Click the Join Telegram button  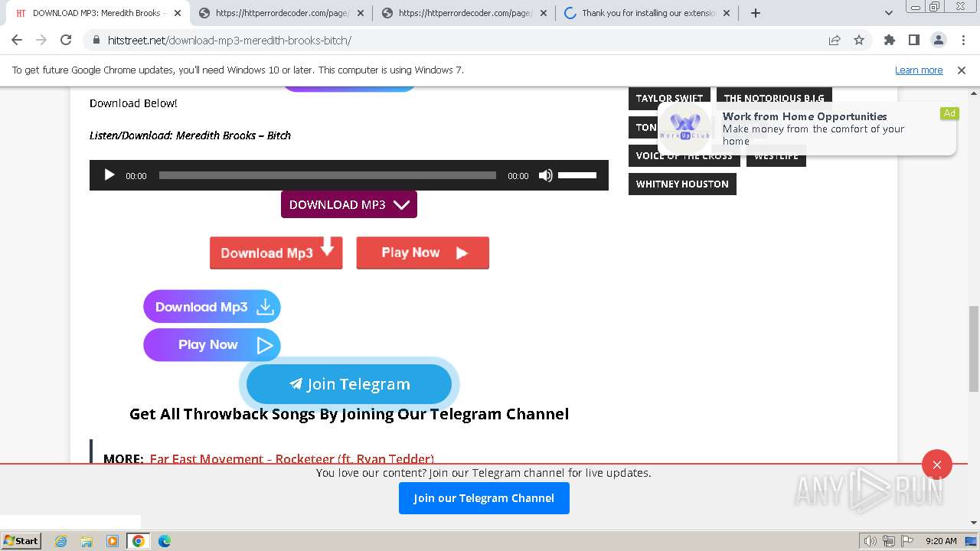pyautogui.click(x=349, y=384)
